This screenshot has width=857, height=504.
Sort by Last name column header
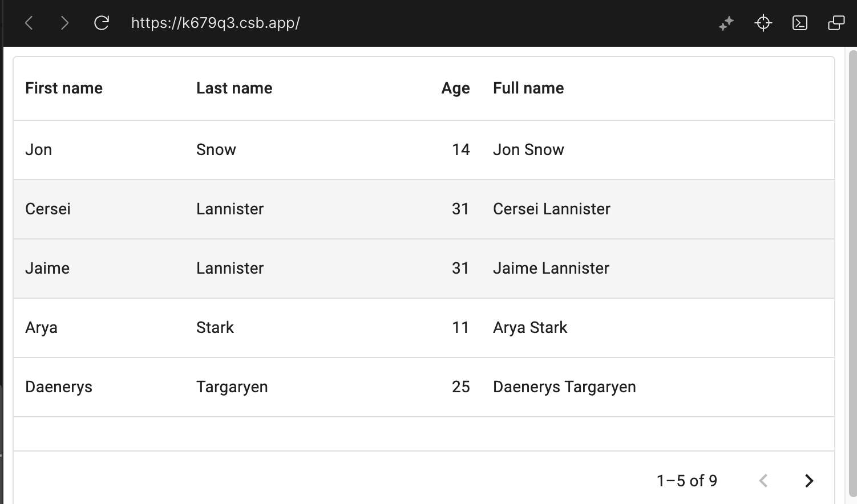[235, 88]
